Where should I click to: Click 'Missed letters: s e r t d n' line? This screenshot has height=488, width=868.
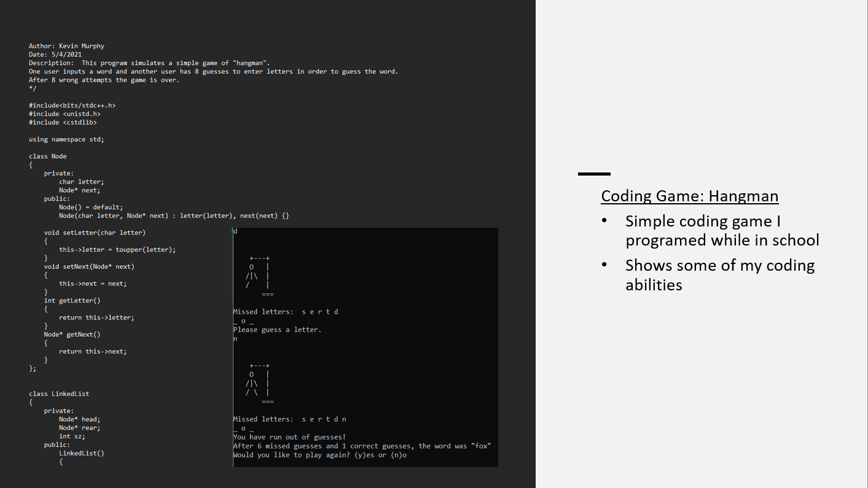[290, 419]
